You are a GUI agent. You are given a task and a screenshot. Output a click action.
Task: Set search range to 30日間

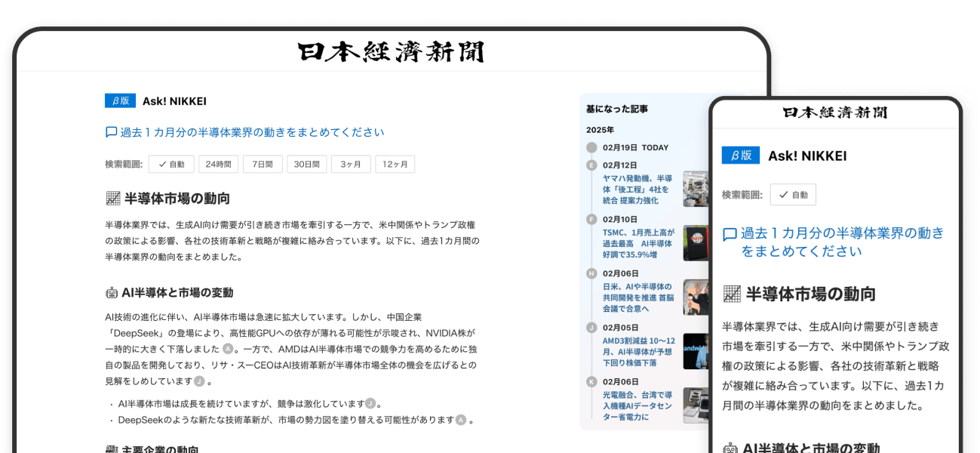(307, 164)
